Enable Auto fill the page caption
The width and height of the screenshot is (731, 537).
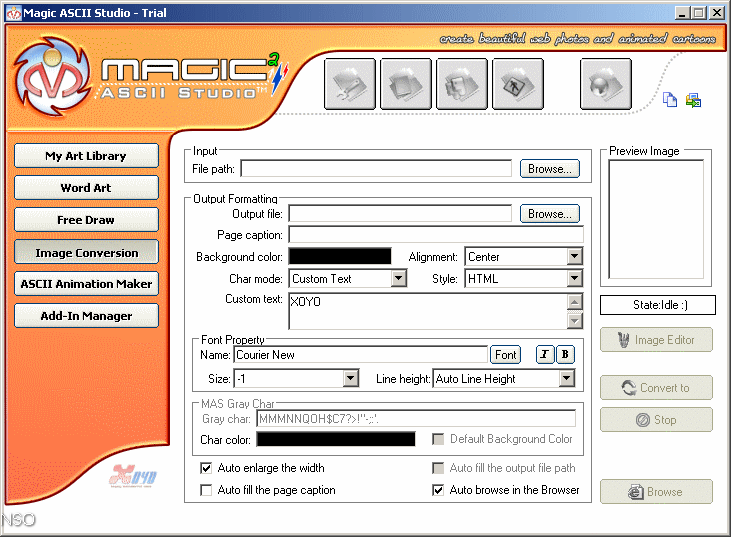pos(206,490)
